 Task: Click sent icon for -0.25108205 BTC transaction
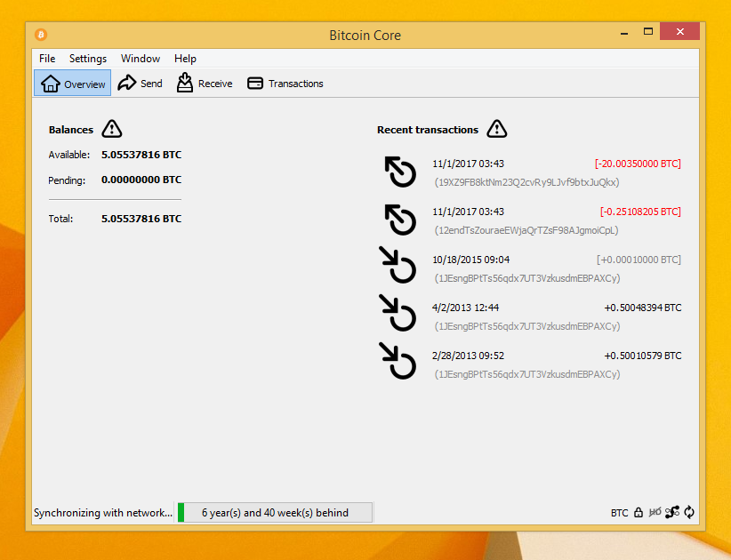[x=400, y=220]
